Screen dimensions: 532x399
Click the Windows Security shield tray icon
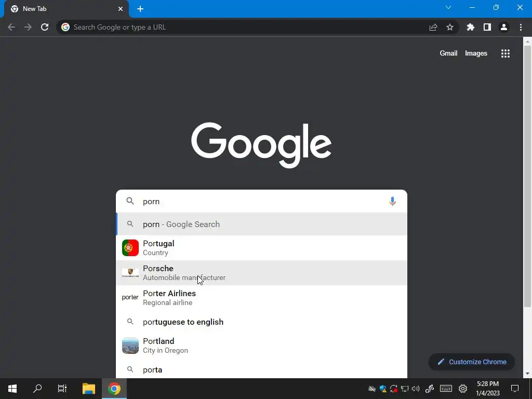tap(383, 389)
